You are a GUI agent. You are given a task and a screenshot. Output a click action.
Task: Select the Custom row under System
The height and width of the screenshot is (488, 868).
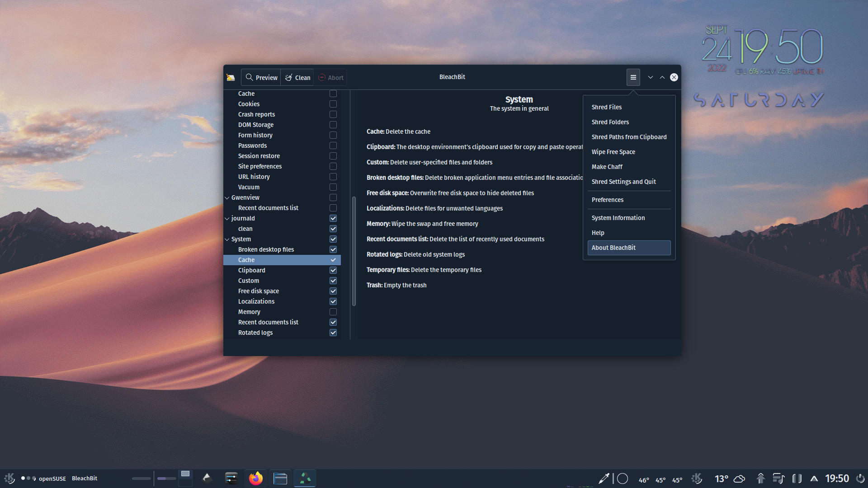pyautogui.click(x=282, y=281)
